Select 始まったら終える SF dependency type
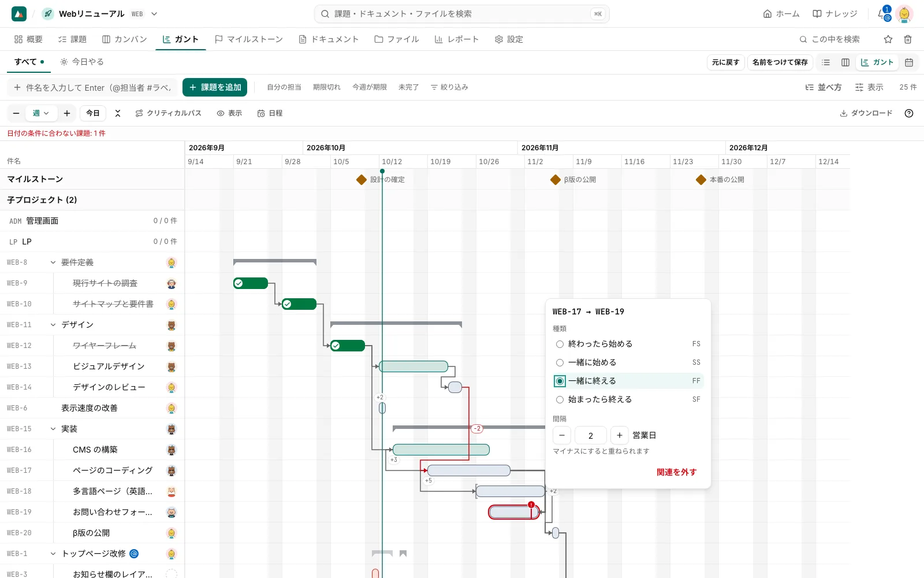 [628, 399]
